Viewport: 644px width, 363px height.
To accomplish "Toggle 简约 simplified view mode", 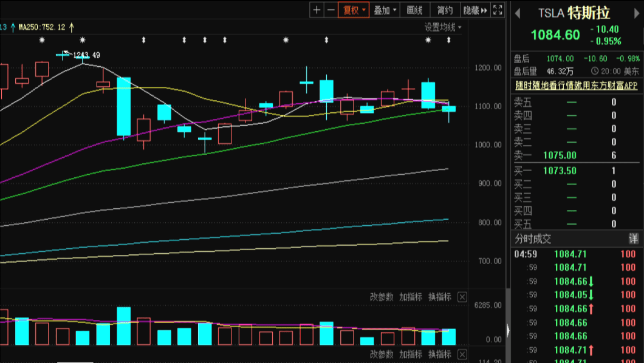I will click(x=445, y=10).
